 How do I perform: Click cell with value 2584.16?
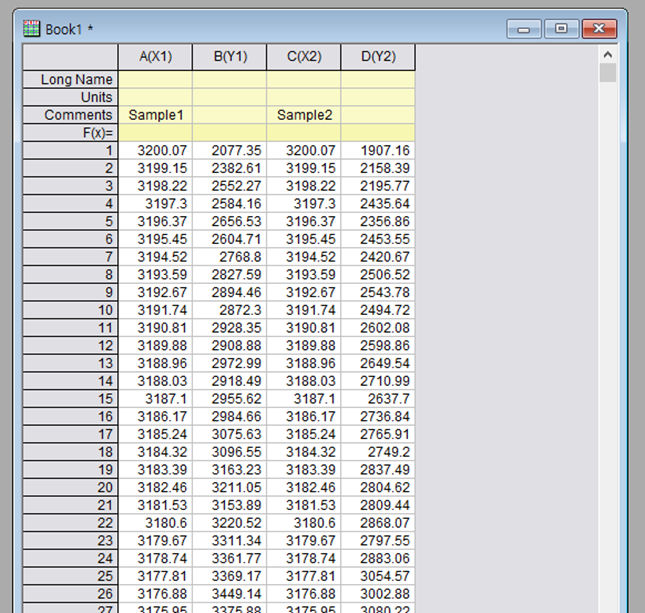click(230, 204)
